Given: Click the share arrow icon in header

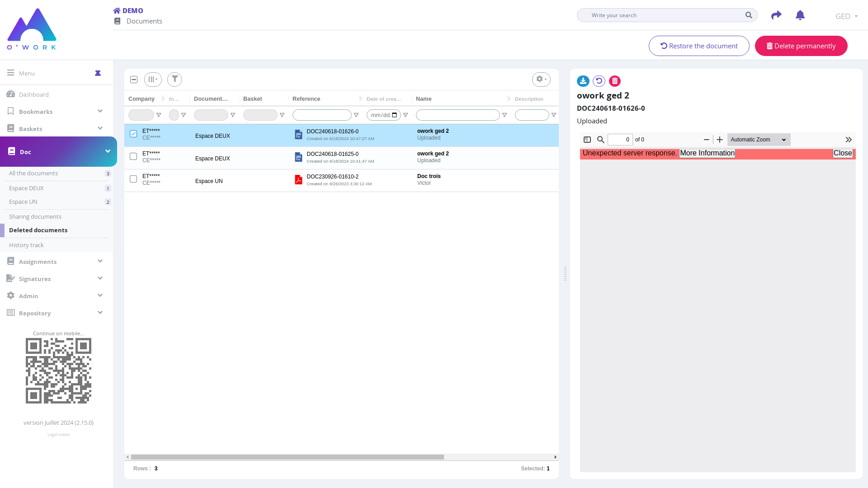Looking at the screenshot, I should [x=776, y=15].
